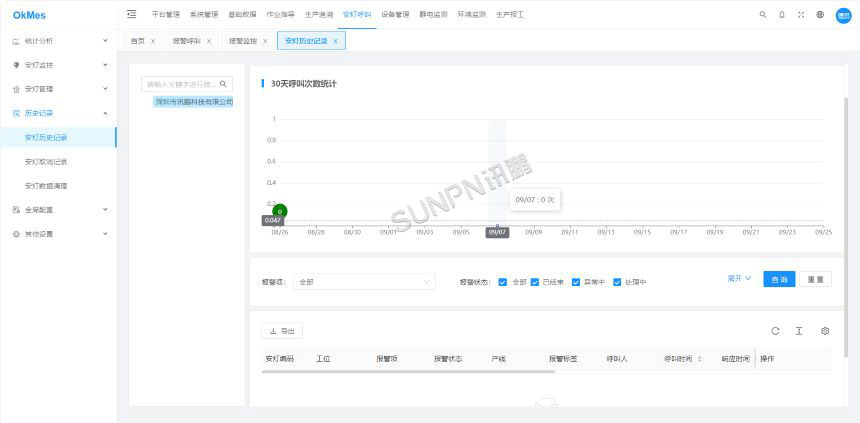Toggle the 处理中 status checkbox

click(x=617, y=282)
